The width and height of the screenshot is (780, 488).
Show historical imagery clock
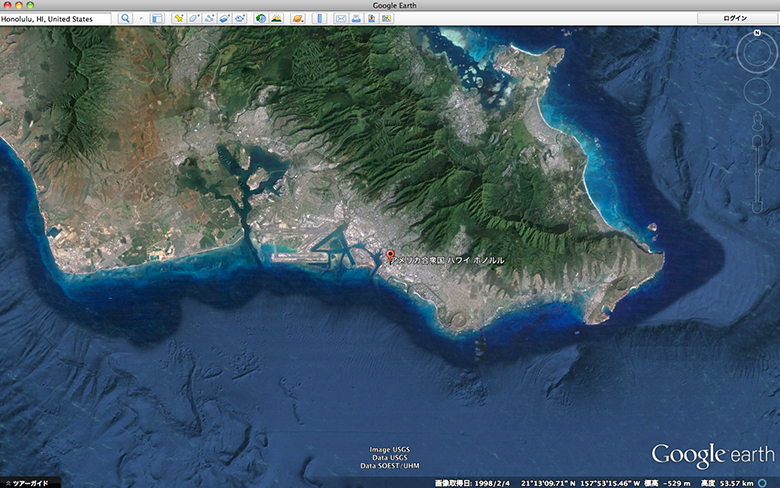261,19
